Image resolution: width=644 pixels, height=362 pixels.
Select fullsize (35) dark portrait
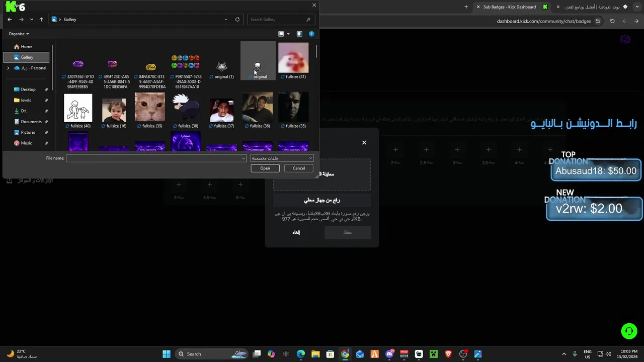pos(293,111)
